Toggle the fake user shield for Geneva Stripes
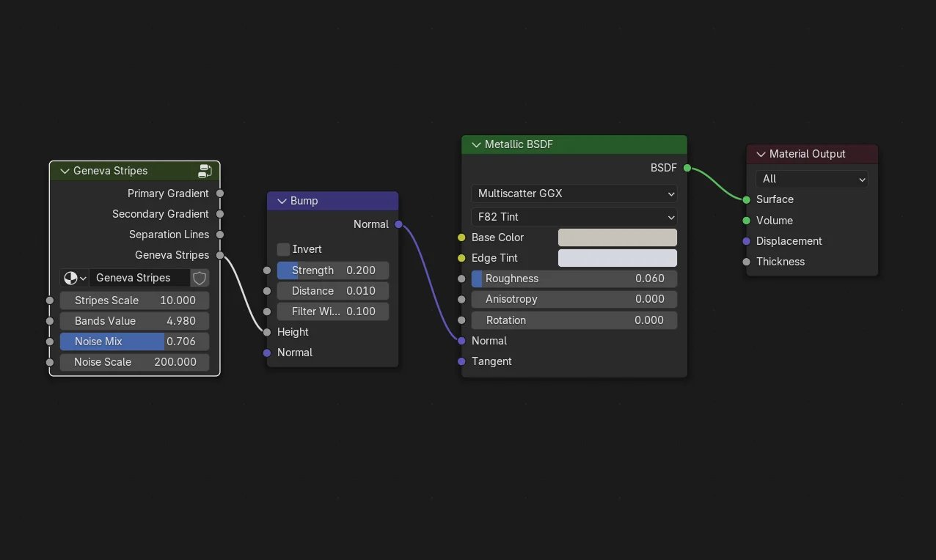 pos(200,278)
